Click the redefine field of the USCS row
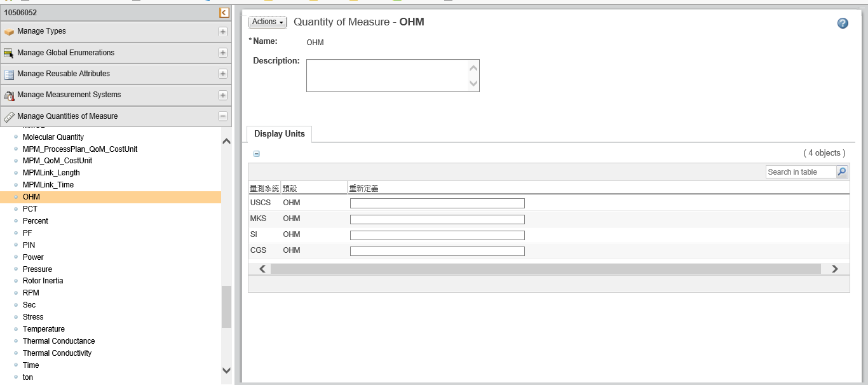Image resolution: width=868 pixels, height=385 pixels. 437,203
